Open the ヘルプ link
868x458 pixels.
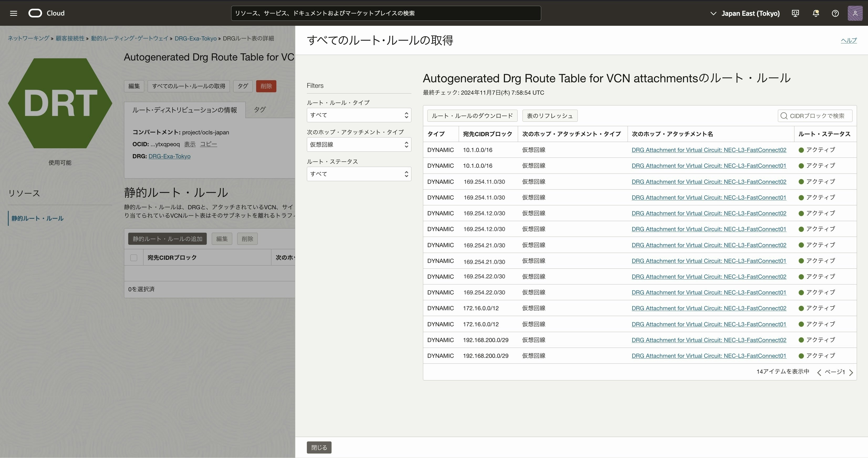[x=849, y=40]
